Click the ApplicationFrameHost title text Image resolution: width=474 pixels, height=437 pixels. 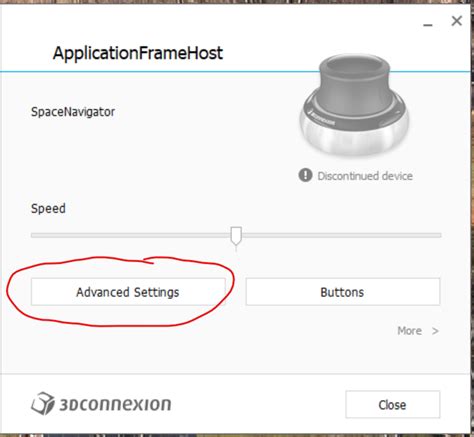click(x=138, y=53)
